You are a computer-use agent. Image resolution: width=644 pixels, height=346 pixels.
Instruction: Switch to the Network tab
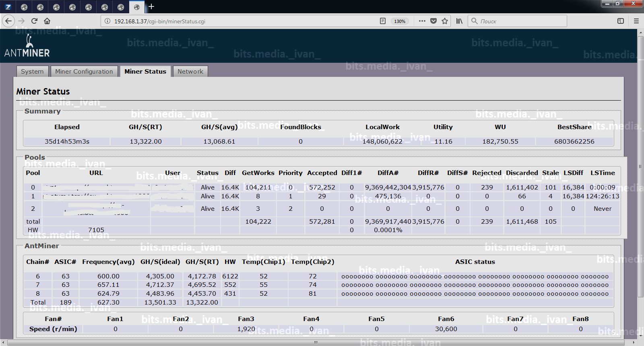point(190,71)
